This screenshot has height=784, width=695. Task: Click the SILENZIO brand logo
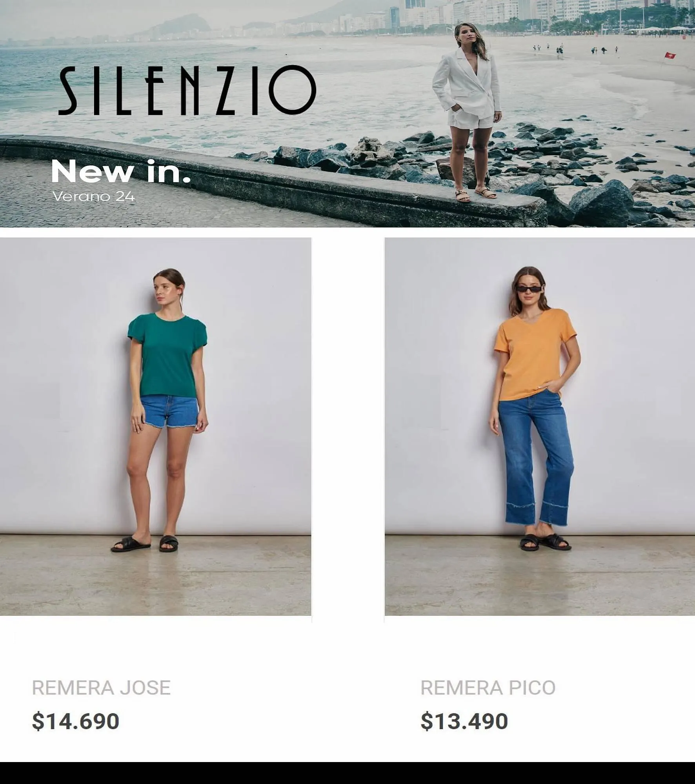[x=187, y=91]
